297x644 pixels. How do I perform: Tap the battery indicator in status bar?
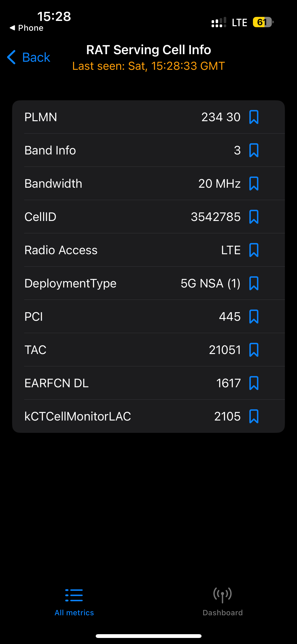(263, 22)
